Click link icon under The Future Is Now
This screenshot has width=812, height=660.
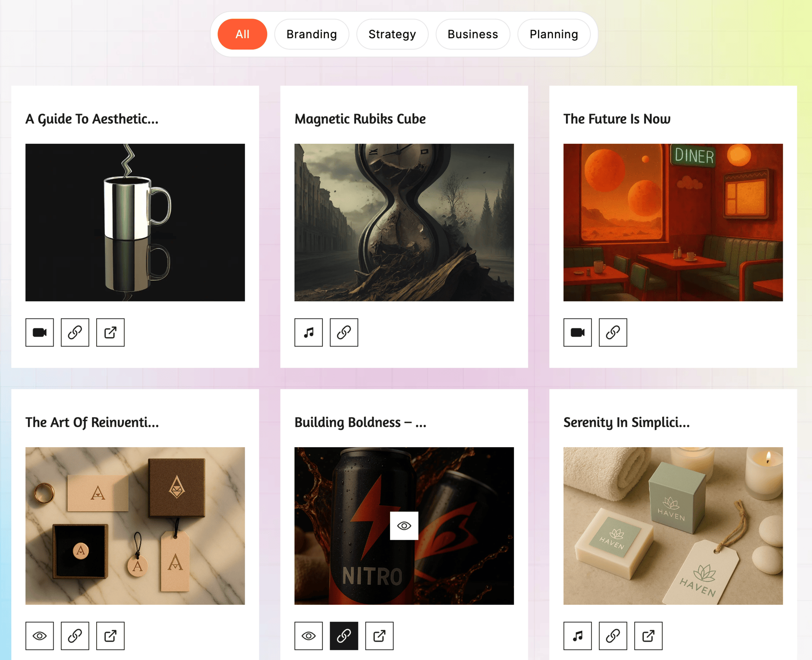click(x=613, y=332)
